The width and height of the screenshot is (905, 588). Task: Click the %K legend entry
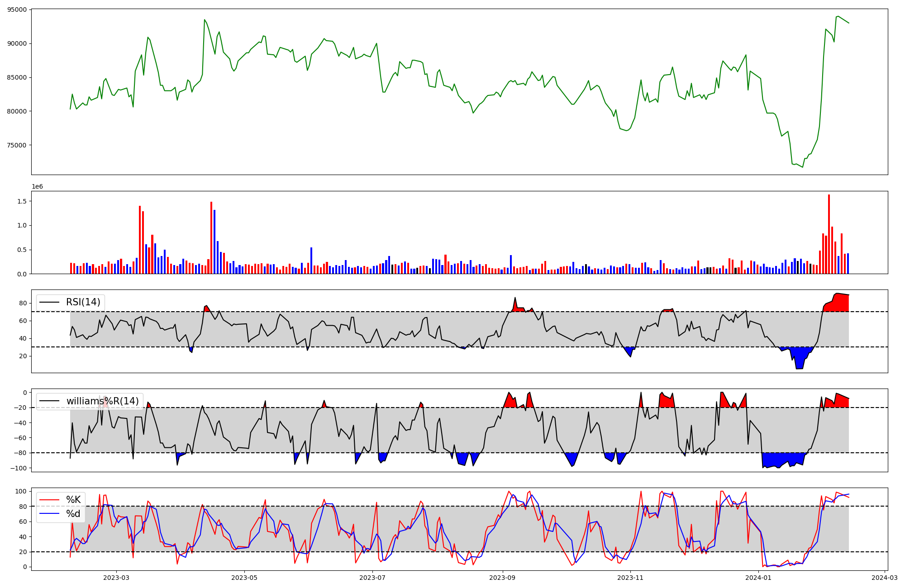[73, 500]
